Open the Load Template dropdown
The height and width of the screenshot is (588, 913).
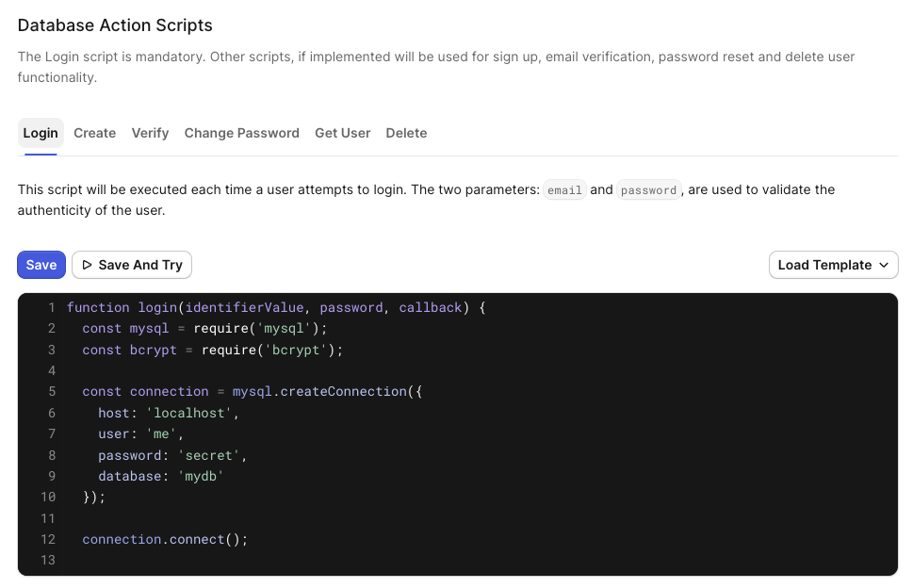point(833,265)
